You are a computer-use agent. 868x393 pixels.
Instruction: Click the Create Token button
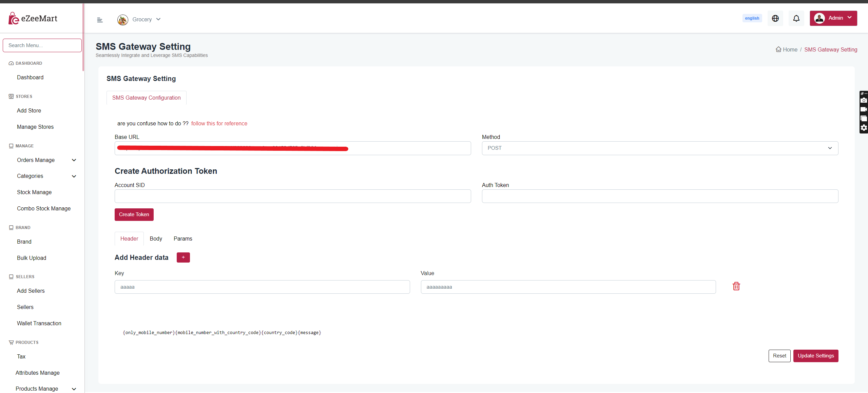click(134, 215)
